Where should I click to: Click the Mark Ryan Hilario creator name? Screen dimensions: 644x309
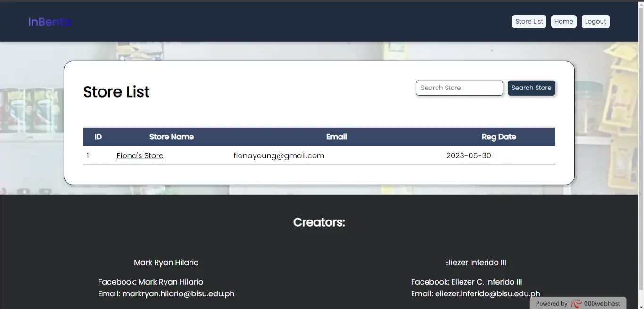pos(166,263)
